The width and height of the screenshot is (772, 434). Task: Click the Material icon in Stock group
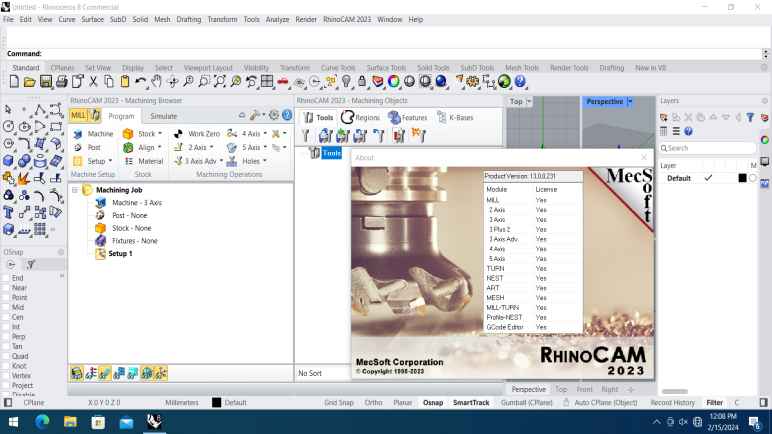tap(128, 161)
